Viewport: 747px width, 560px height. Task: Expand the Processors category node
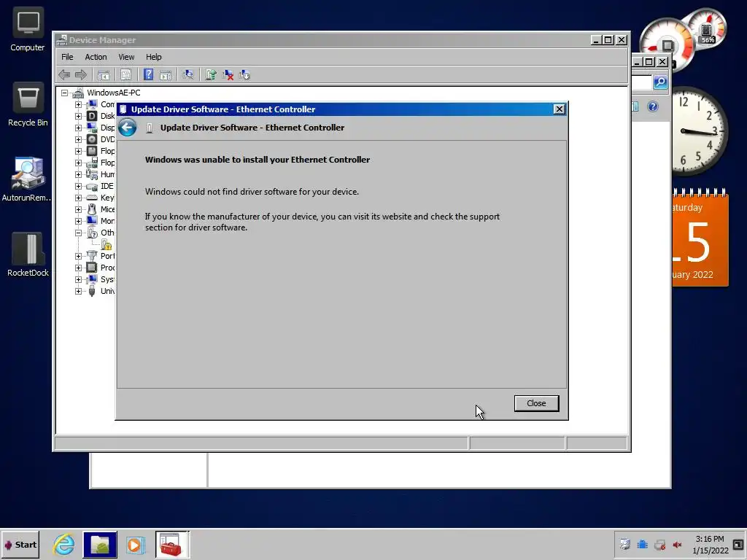pyautogui.click(x=78, y=268)
